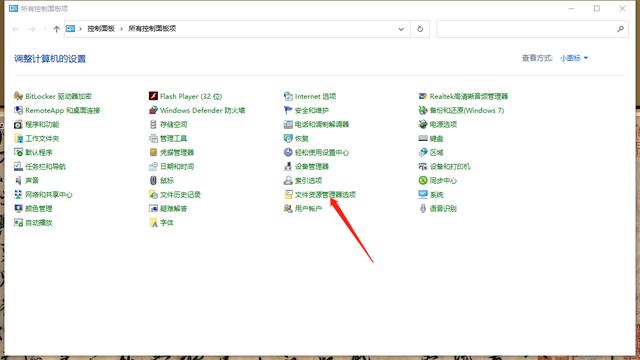Click the 区域 link
This screenshot has height=360, width=640.
tap(436, 152)
